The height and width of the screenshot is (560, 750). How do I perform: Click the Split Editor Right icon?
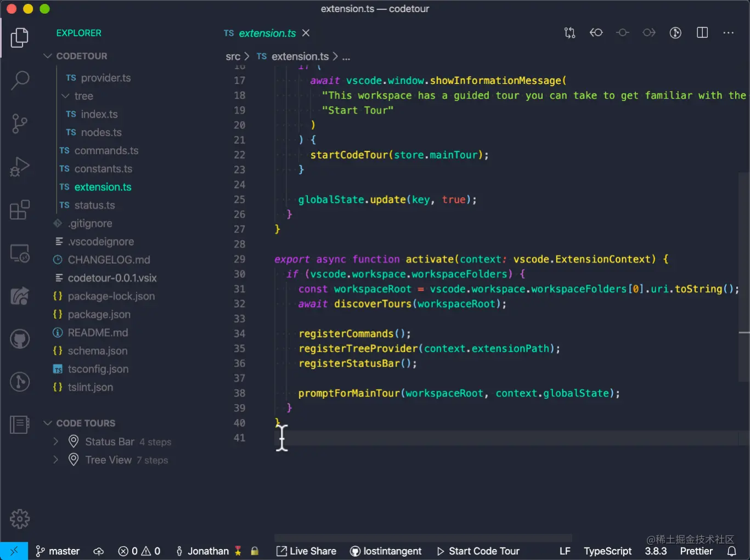click(x=702, y=33)
